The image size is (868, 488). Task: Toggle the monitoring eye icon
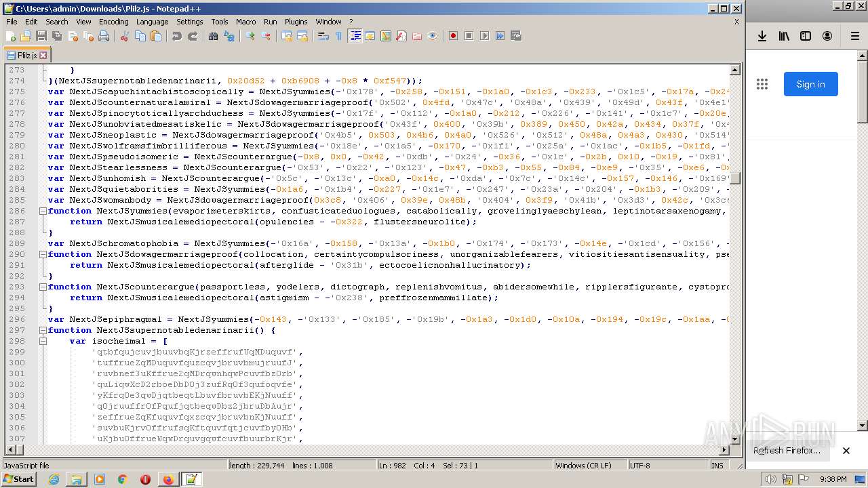point(432,36)
